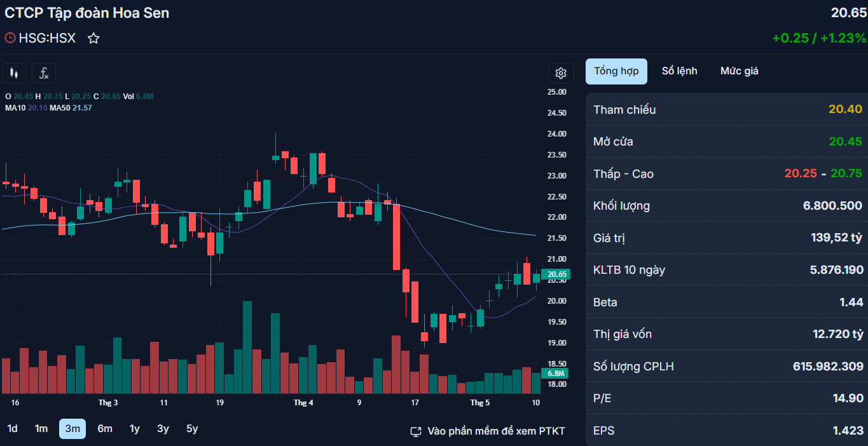The width and height of the screenshot is (868, 446).
Task: Open the Sổ lệnh tab
Action: pyautogui.click(x=679, y=71)
